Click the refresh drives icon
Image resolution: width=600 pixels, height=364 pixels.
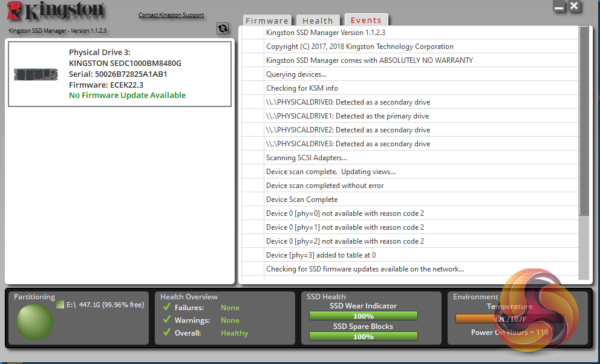(223, 28)
